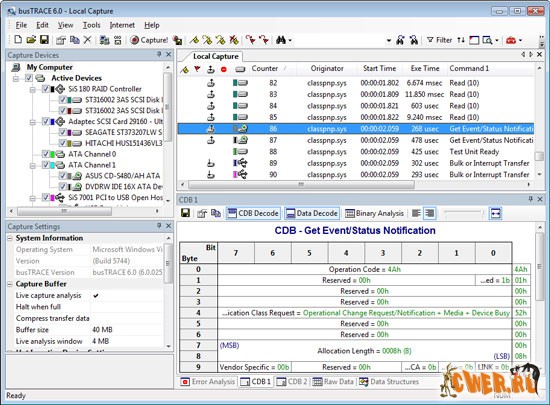Click the save icon in CDB 1 panel
Viewport: 550px width, 405px height.
(x=186, y=213)
